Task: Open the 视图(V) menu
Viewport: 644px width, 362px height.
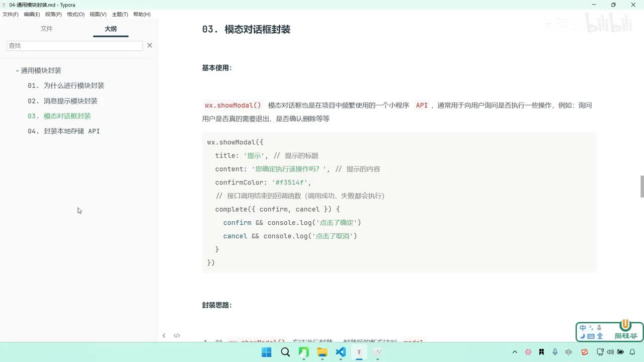Action: 98,15
